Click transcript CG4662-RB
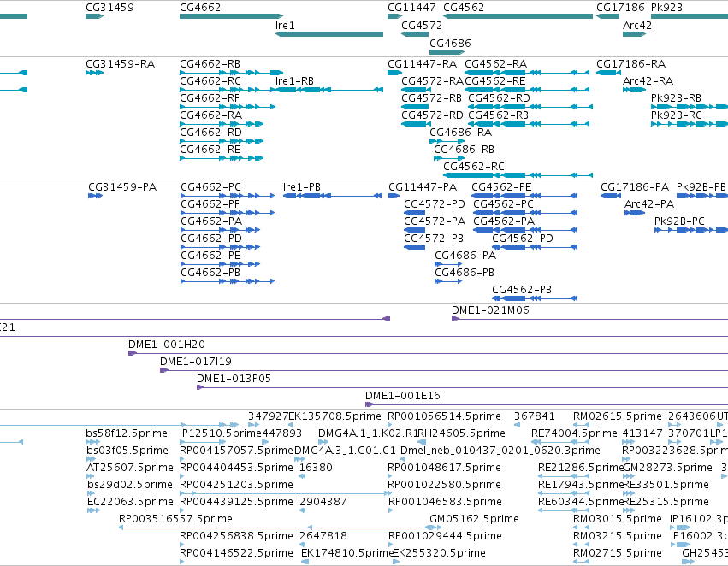Screen dimensions: 728x566 (231, 73)
